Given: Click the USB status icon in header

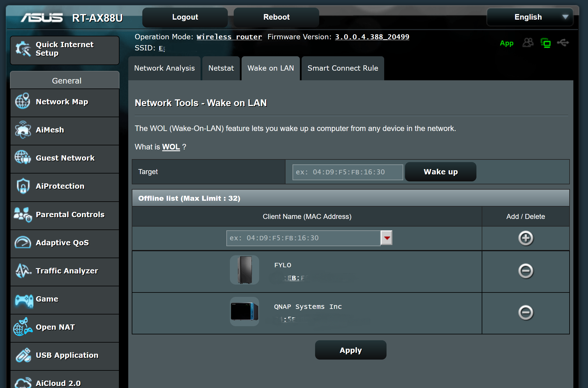Looking at the screenshot, I should point(563,43).
